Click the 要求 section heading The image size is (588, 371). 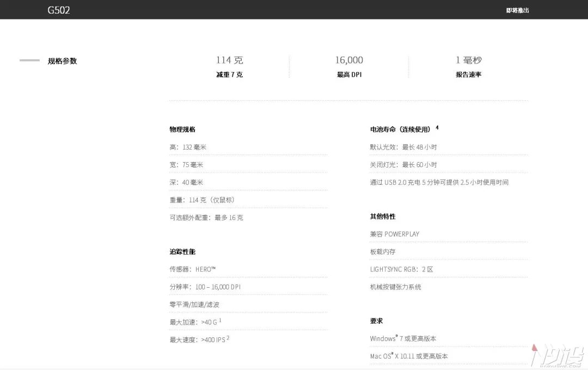coord(376,321)
